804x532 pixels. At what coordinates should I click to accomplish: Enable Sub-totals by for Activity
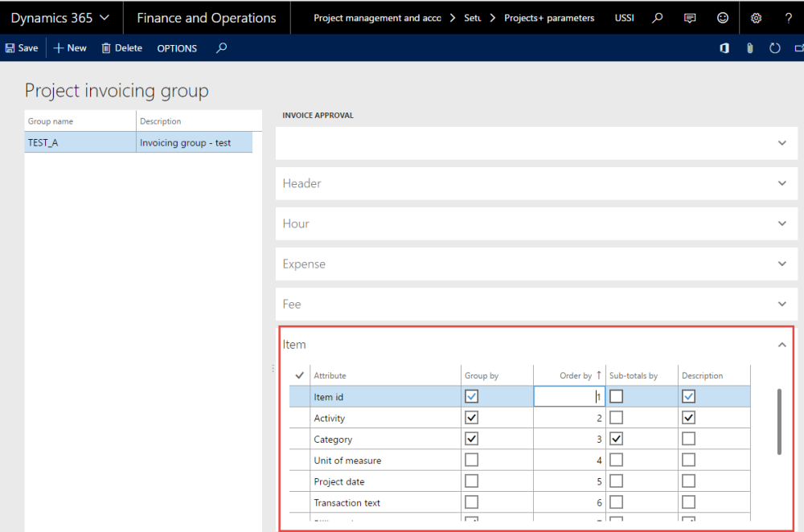click(616, 417)
